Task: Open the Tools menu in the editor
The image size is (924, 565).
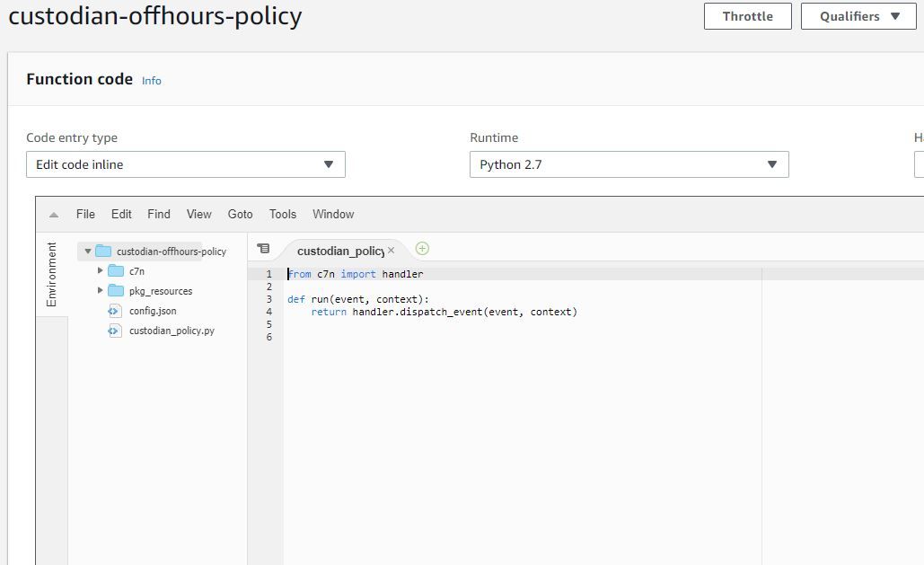Action: (x=283, y=214)
